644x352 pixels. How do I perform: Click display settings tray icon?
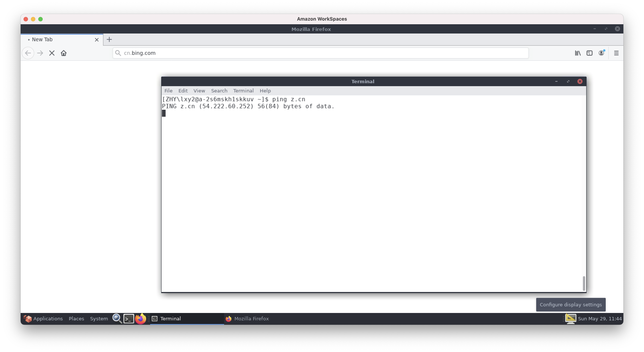coord(571,318)
